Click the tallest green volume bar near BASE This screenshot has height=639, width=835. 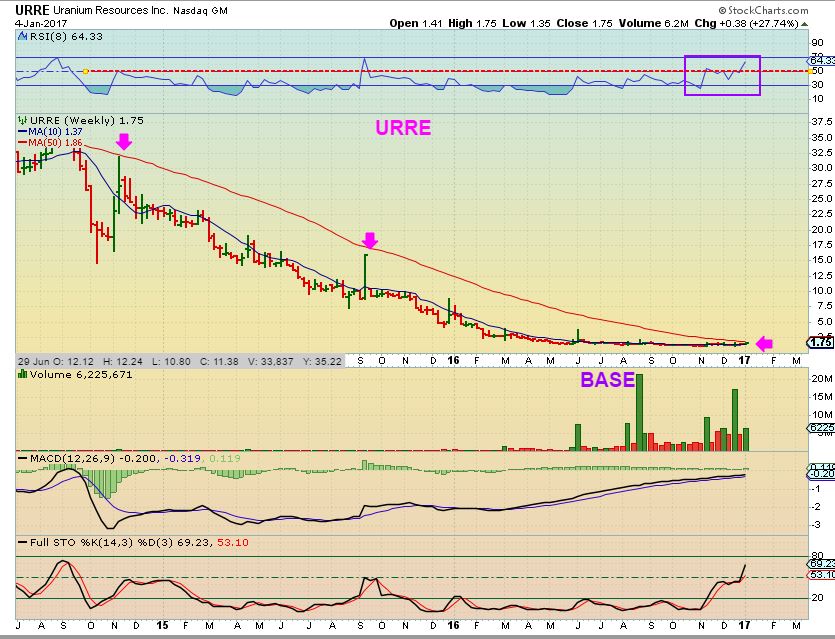pos(640,412)
